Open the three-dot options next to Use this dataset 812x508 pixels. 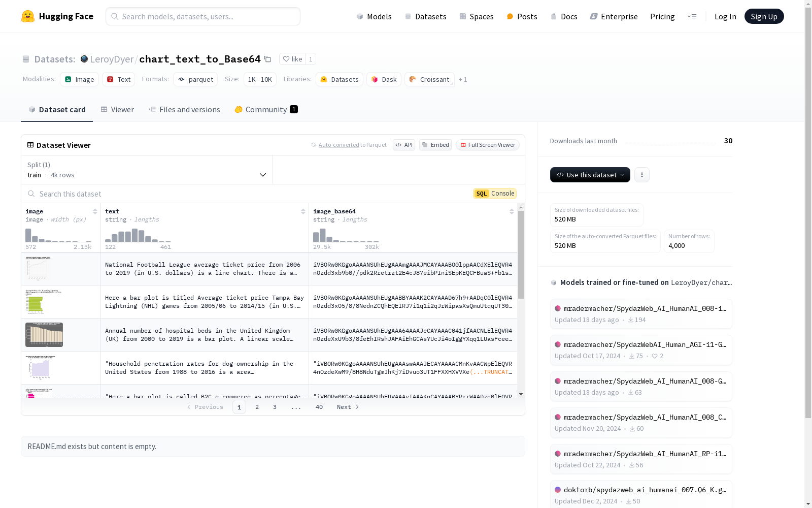642,175
